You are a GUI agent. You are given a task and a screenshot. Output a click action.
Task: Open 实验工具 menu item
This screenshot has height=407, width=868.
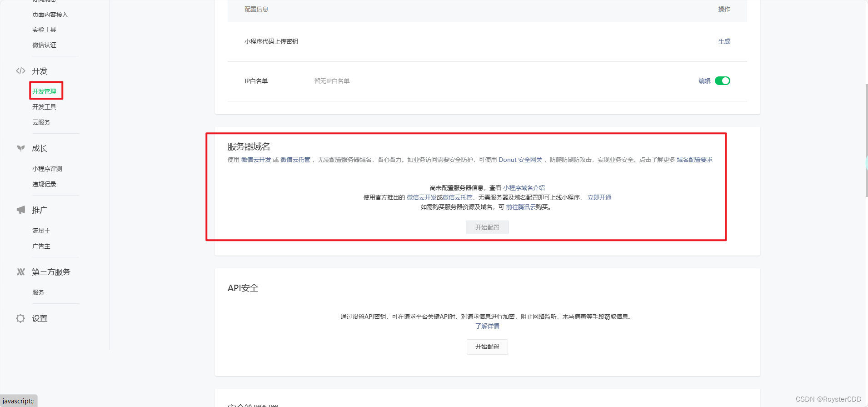(x=44, y=30)
